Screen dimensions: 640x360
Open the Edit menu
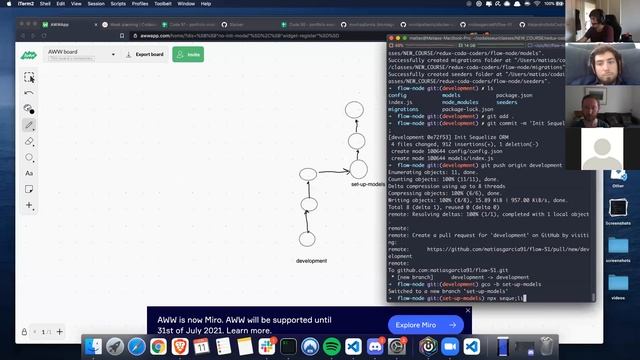click(61, 4)
